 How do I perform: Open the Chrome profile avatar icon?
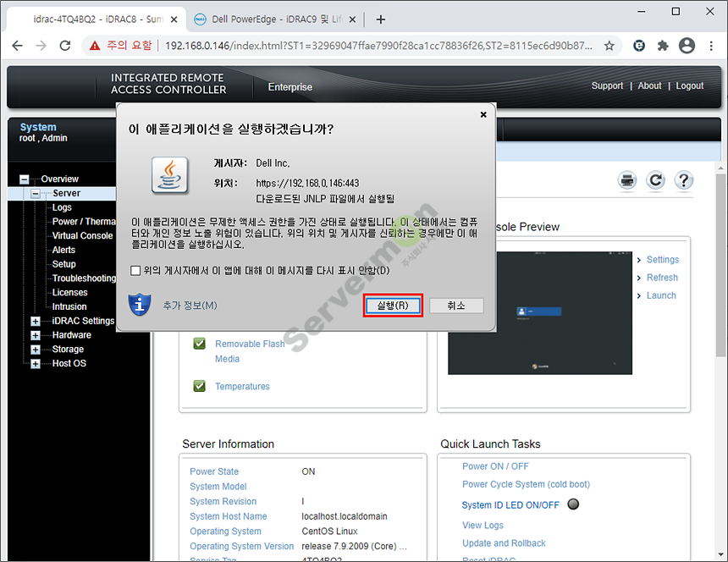687,46
